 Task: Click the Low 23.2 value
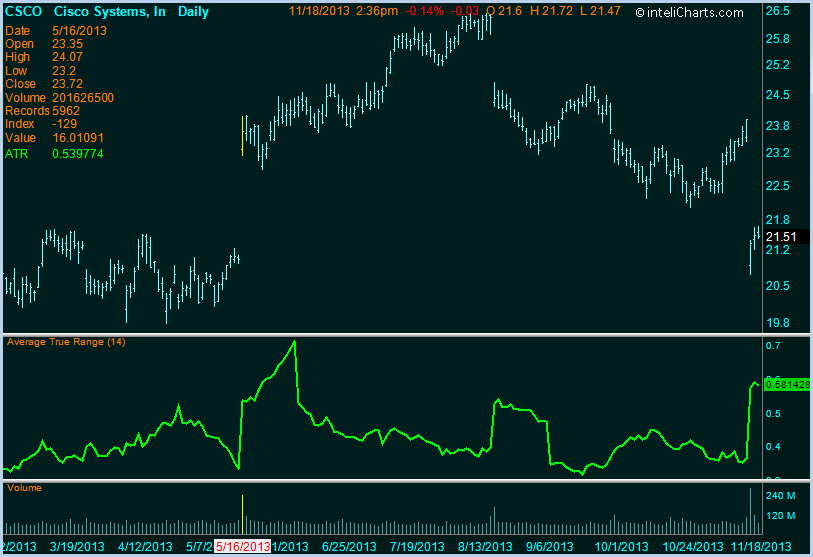tap(64, 71)
